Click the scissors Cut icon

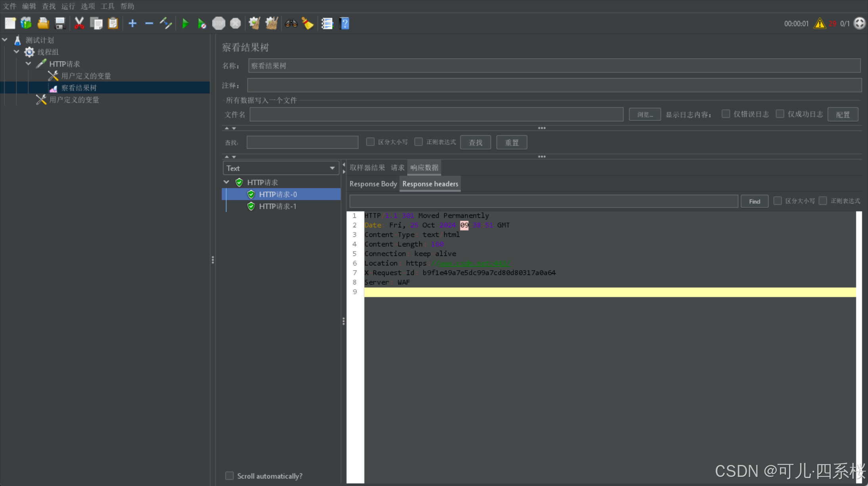[x=79, y=23]
